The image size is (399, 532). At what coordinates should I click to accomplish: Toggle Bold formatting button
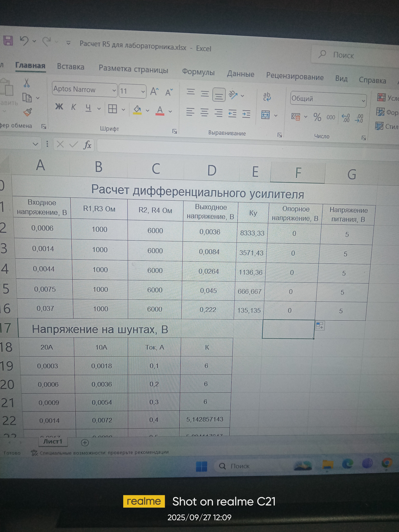[59, 107]
